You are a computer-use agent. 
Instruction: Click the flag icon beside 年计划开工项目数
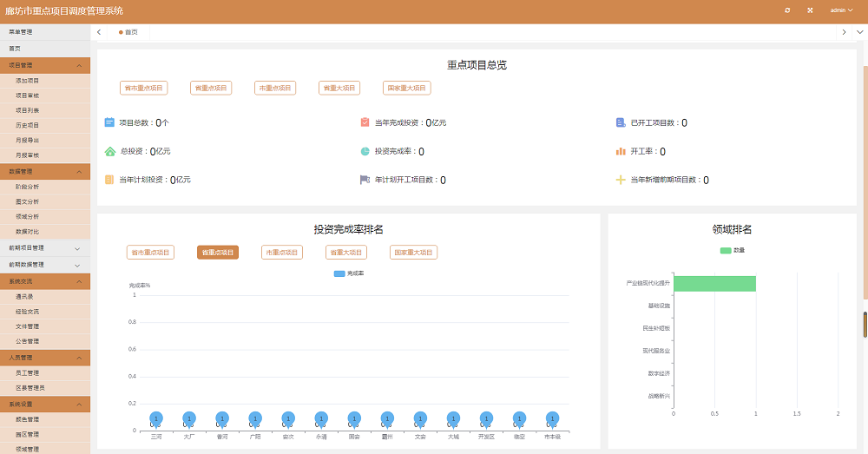[365, 180]
